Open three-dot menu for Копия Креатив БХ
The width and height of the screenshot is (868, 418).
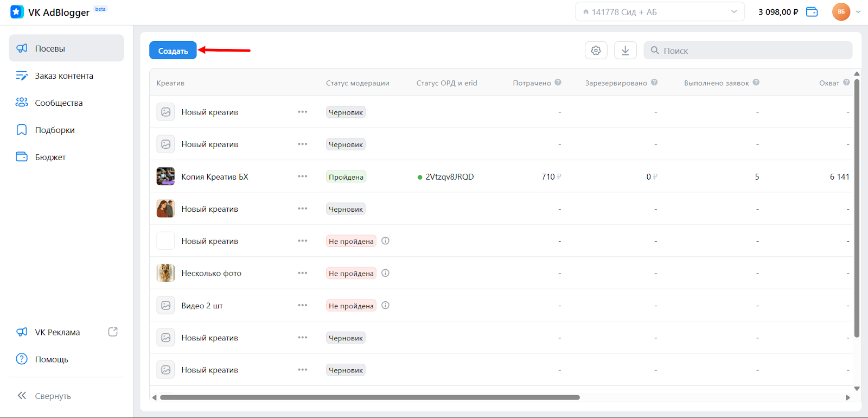[x=302, y=176]
